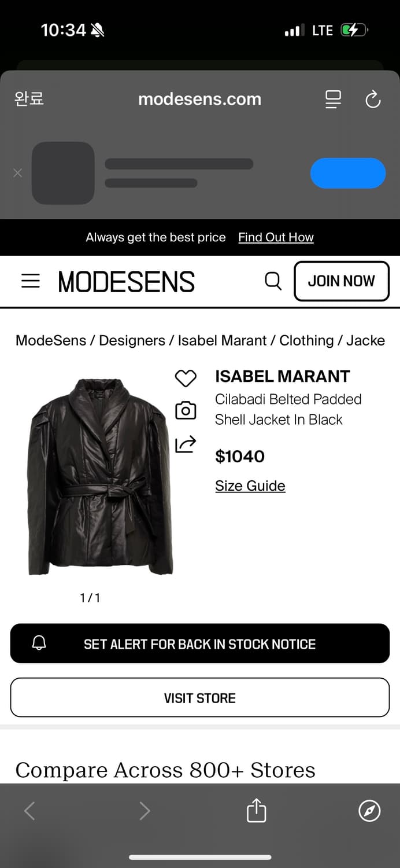Follow the Find Out How link
The height and width of the screenshot is (868, 400).
click(276, 237)
